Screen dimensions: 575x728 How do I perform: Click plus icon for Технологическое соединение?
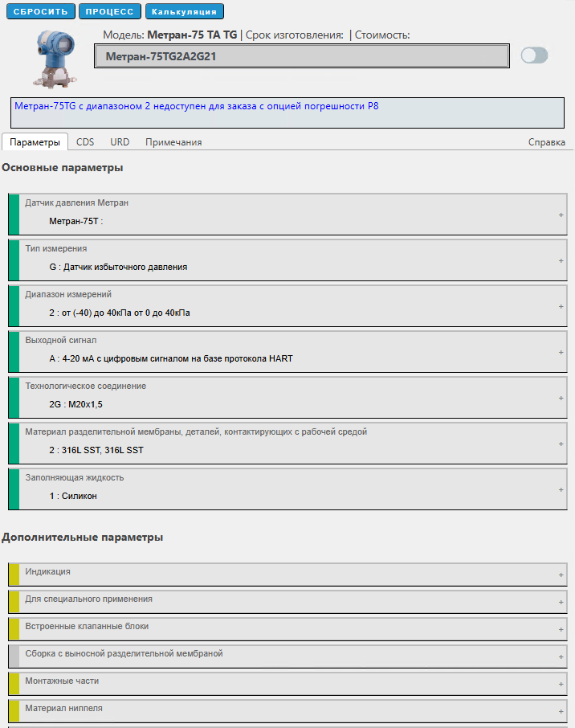(561, 399)
